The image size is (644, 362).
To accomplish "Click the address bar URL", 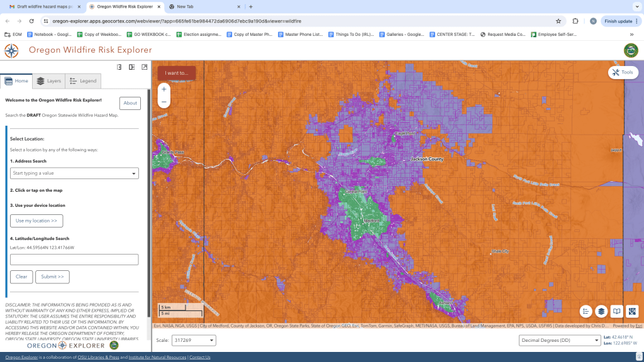I will [x=177, y=21].
